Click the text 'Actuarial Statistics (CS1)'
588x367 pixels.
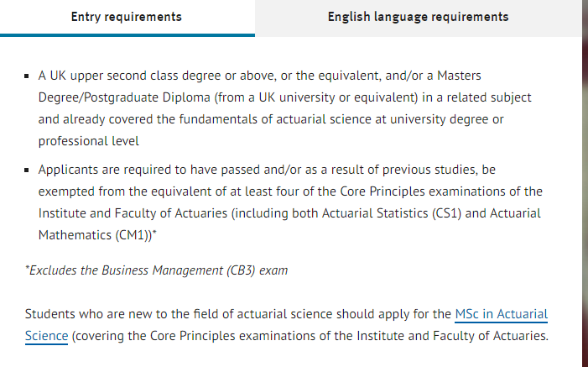392,213
